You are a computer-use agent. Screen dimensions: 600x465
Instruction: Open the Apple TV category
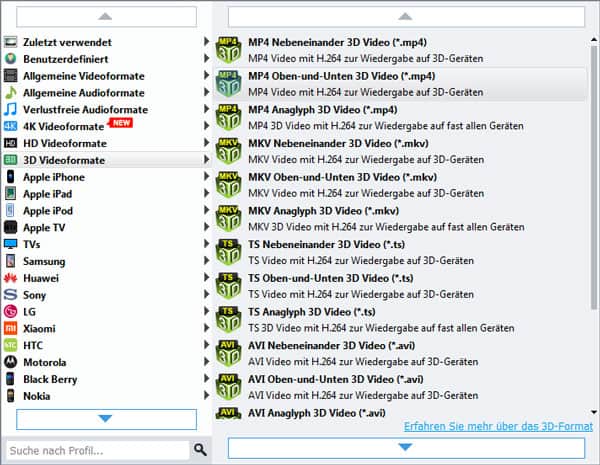[x=106, y=227]
